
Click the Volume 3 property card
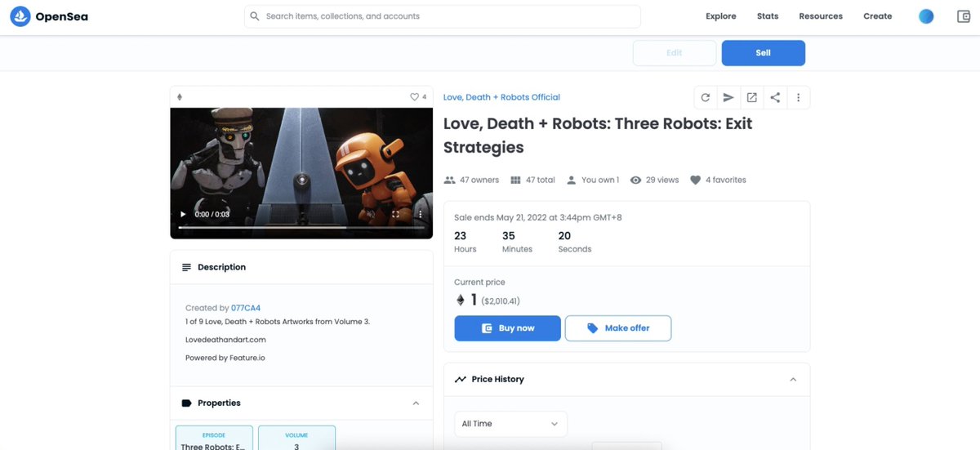point(296,439)
